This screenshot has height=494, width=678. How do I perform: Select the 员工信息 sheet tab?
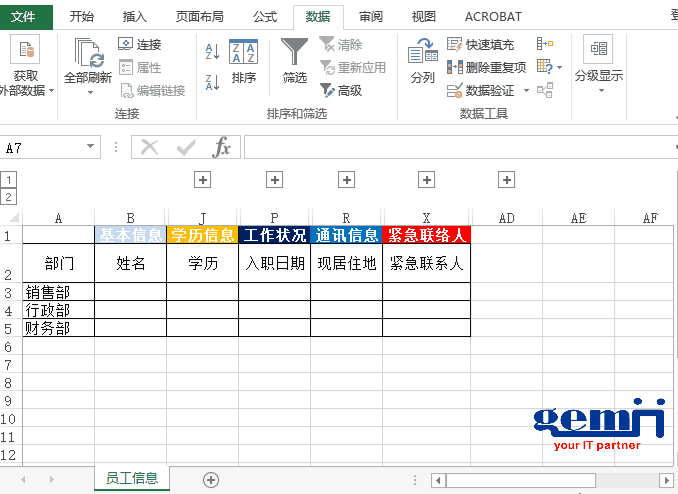pyautogui.click(x=132, y=478)
